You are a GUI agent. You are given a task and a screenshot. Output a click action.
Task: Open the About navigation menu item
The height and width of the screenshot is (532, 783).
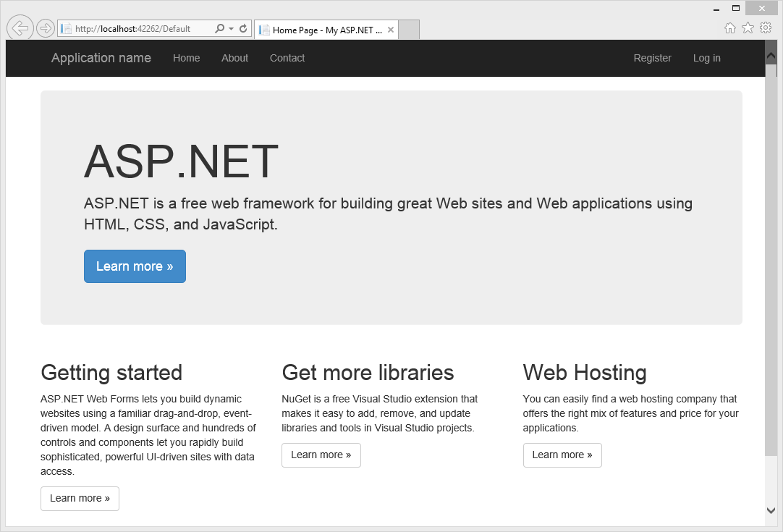pos(234,58)
